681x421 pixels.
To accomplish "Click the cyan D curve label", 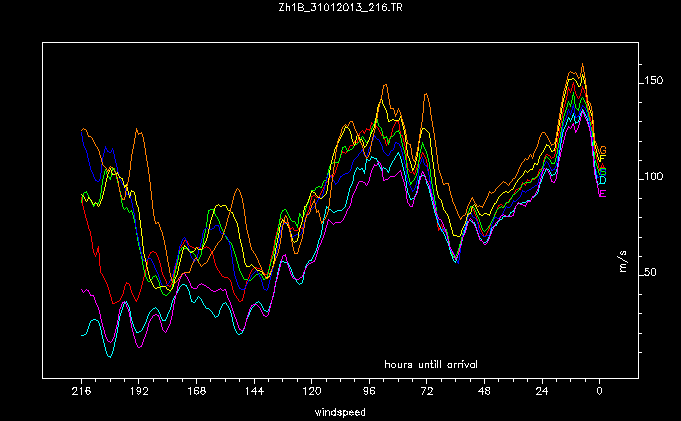I will pyautogui.click(x=602, y=180).
